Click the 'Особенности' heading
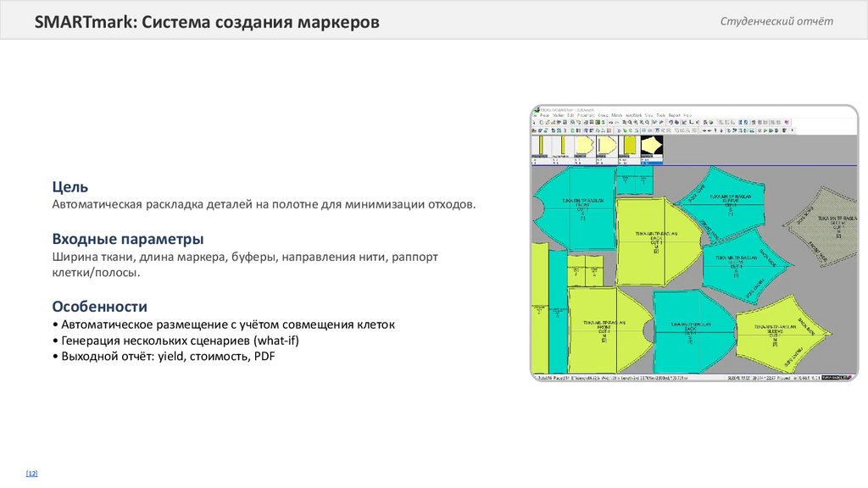868x488 pixels. (x=100, y=307)
